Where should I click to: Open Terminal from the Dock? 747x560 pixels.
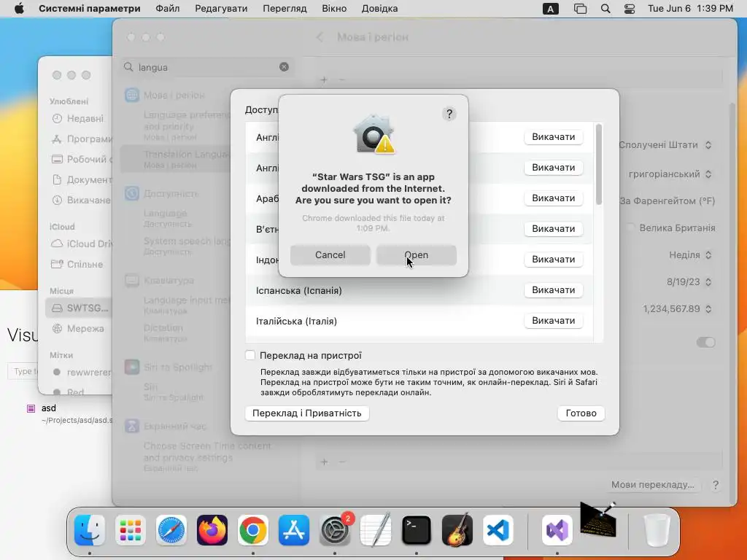click(x=417, y=530)
